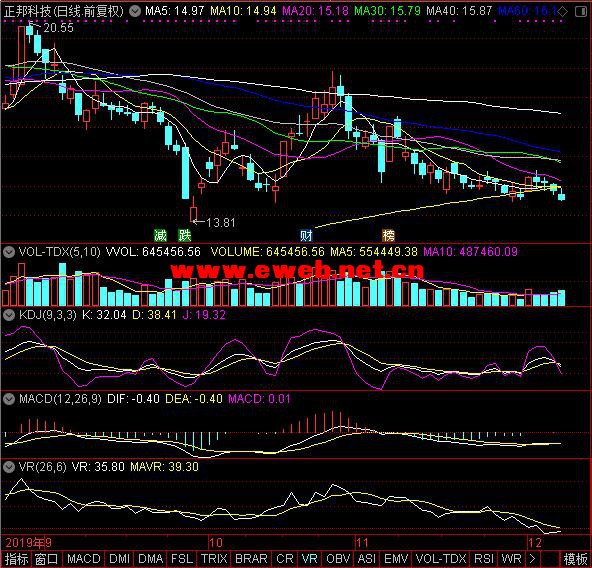Click the MA10: 14.94 label
This screenshot has height=568, width=592.
tap(244, 11)
